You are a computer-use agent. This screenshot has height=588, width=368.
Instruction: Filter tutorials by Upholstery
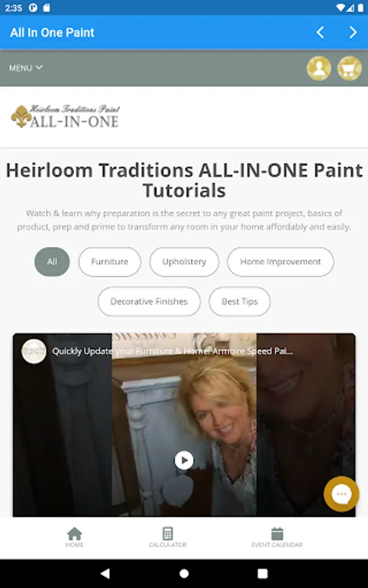184,262
